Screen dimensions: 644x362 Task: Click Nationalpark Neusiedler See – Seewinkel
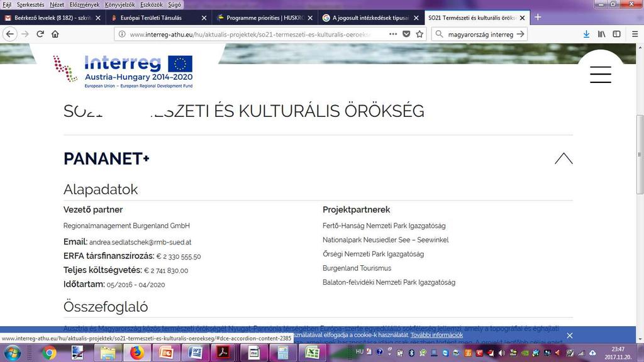click(x=386, y=239)
